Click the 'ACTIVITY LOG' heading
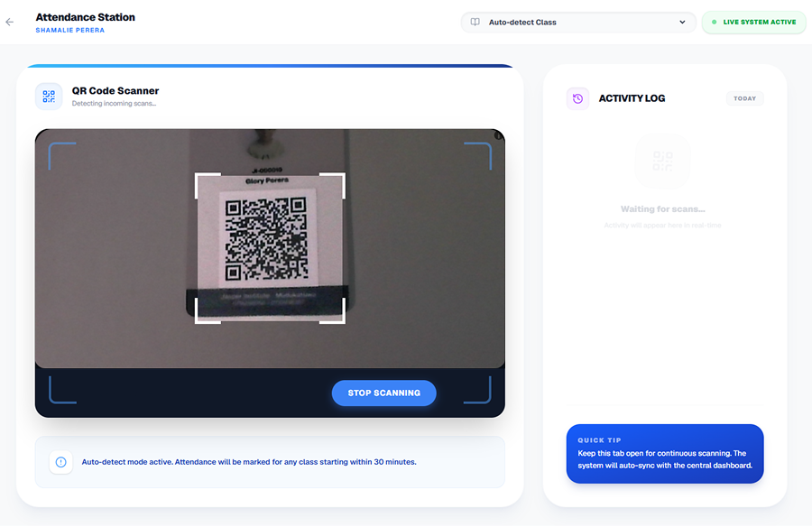Image resolution: width=812 pixels, height=527 pixels. tap(632, 98)
